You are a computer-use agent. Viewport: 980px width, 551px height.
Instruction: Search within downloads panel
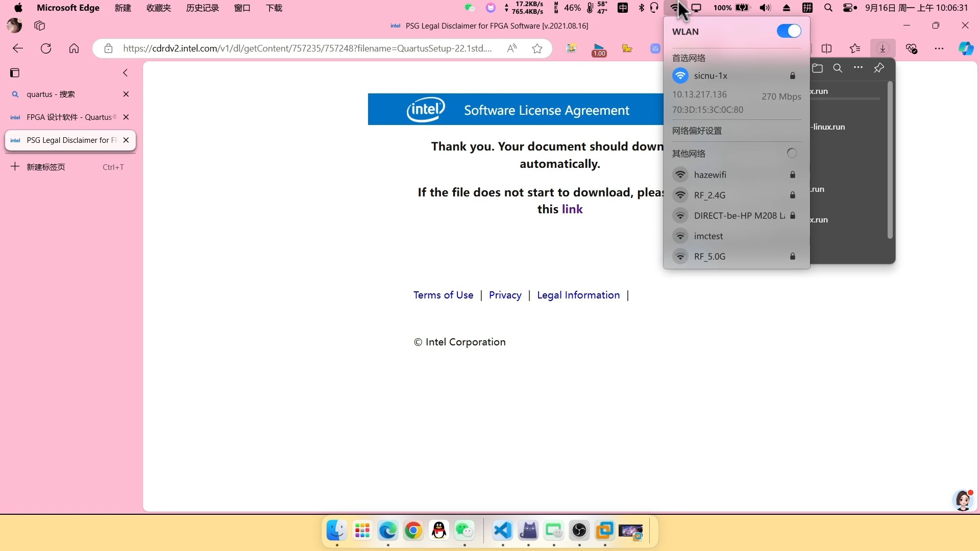point(838,68)
